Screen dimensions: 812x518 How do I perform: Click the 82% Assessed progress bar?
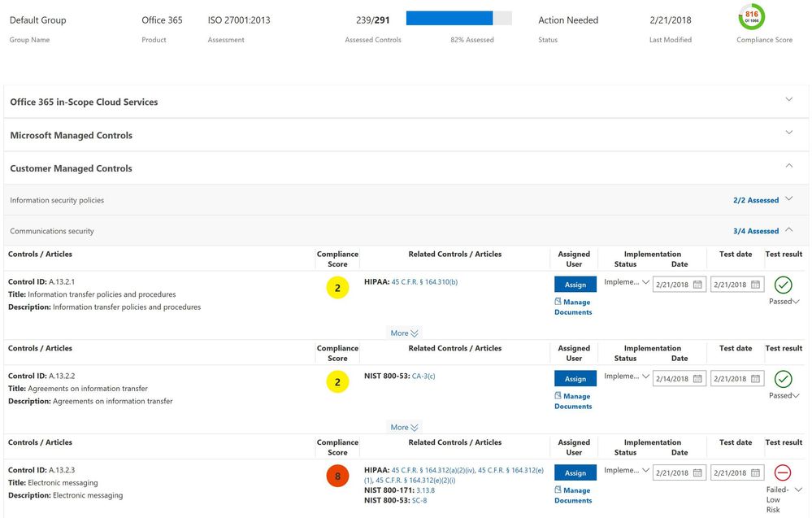[x=458, y=18]
